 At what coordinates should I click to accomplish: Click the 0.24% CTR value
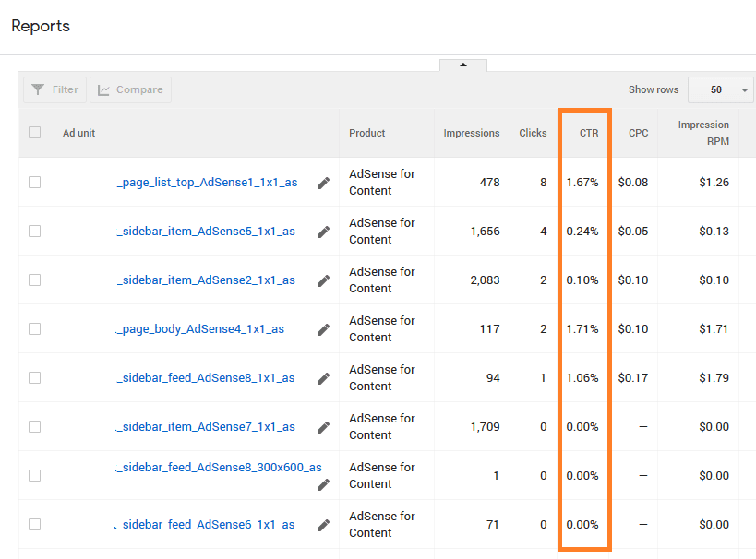point(582,232)
